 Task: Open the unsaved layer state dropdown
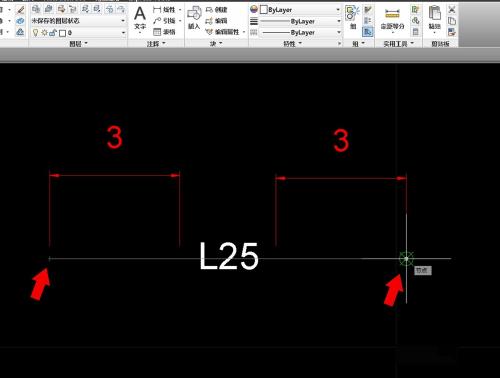pyautogui.click(x=79, y=21)
